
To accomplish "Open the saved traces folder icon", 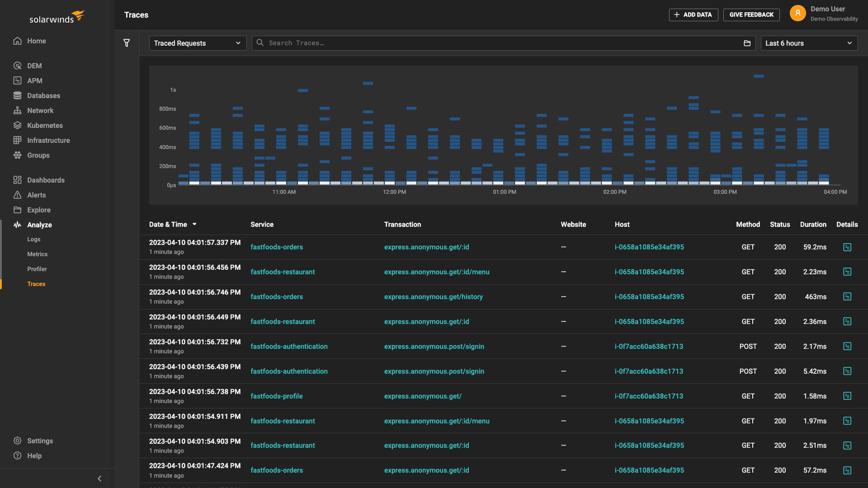I will click(x=747, y=43).
